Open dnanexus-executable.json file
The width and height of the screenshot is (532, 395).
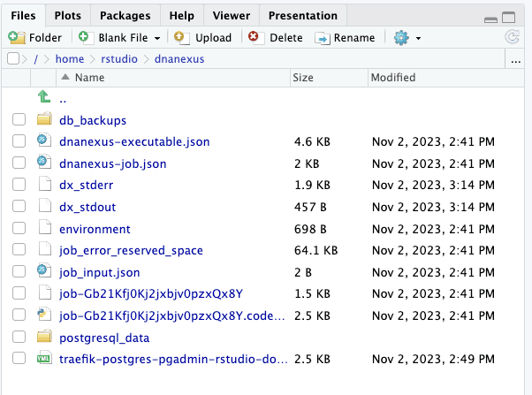click(x=134, y=142)
